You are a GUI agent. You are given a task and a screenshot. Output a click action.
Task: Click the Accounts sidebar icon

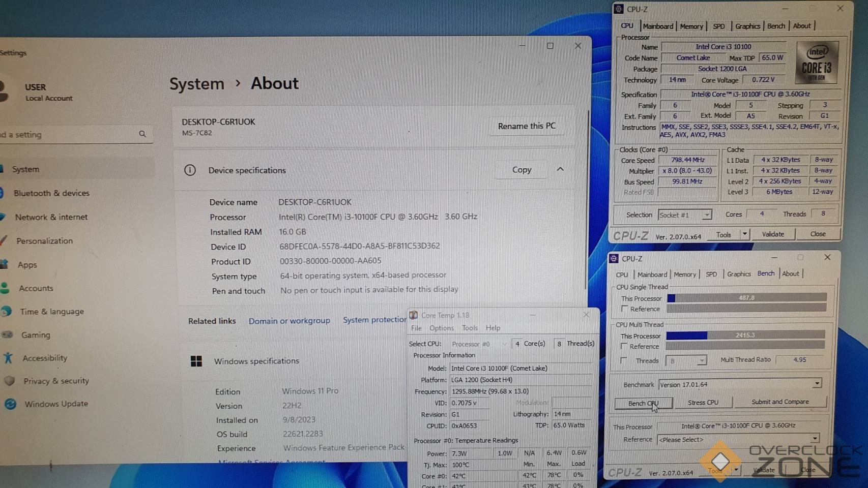[5, 288]
